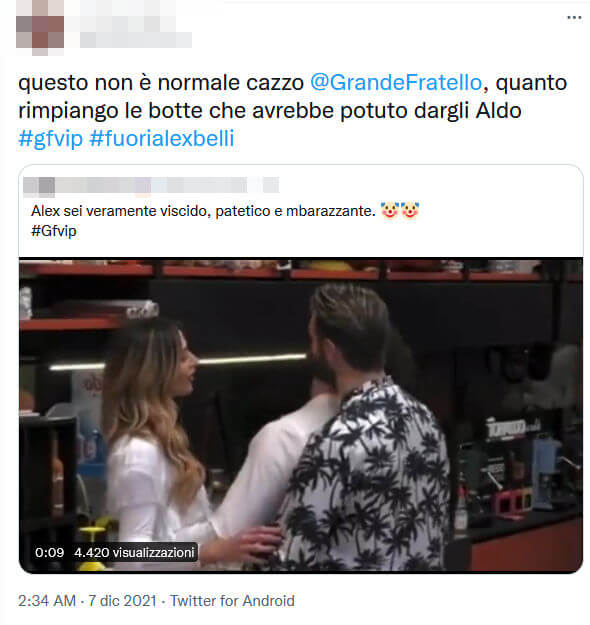Click the 0:09 video duration badge
The height and width of the screenshot is (625, 590).
point(49,552)
